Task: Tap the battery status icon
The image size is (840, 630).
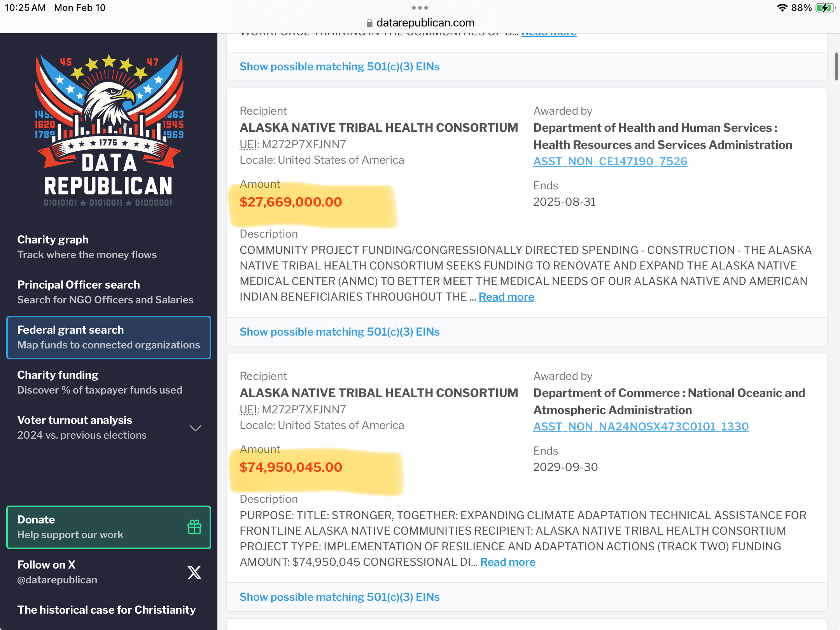Action: click(825, 8)
